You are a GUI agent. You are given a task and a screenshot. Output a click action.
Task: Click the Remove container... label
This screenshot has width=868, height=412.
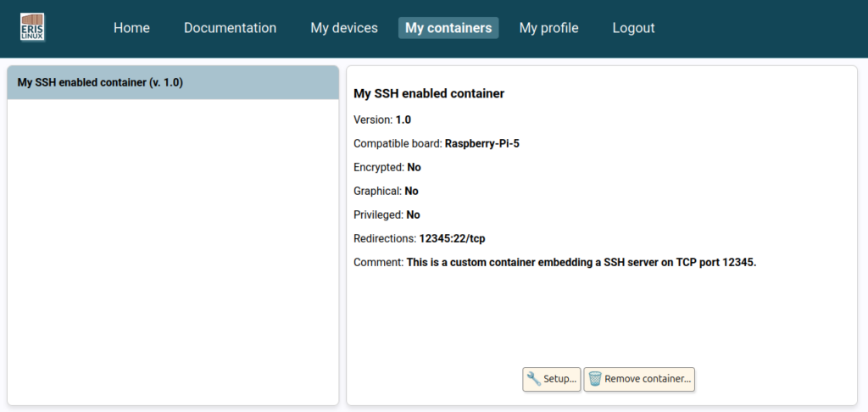pyautogui.click(x=648, y=379)
